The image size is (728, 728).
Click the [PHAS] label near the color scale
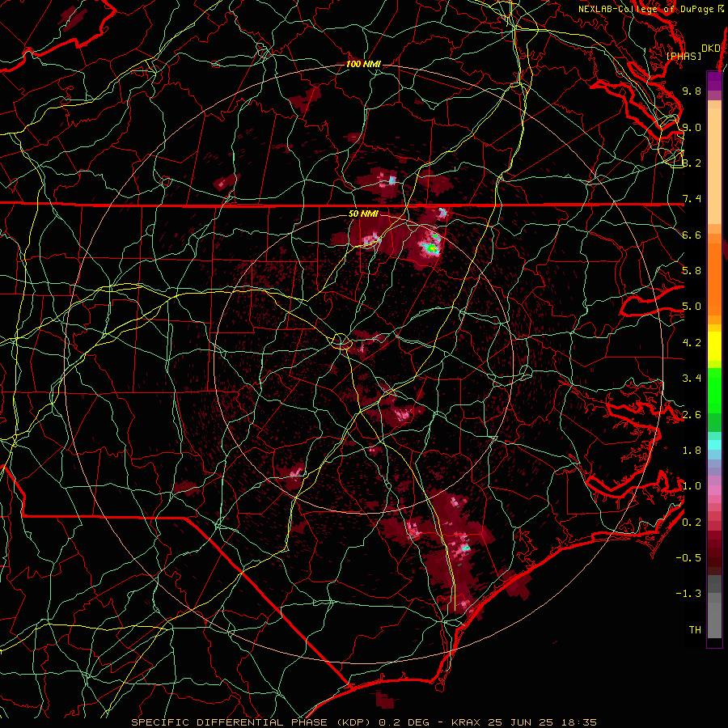coord(684,57)
